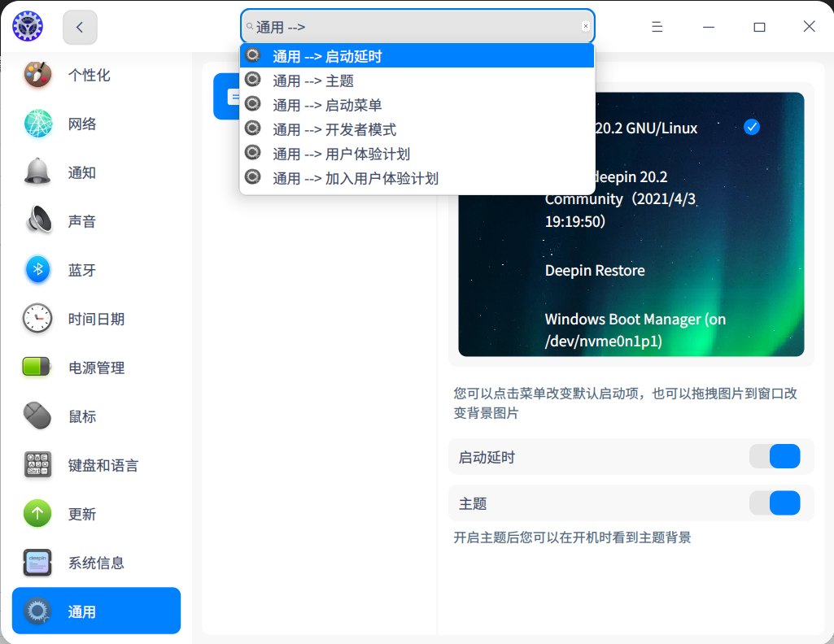
Task: Open the System Info (系统信息) icon
Action: 37,563
